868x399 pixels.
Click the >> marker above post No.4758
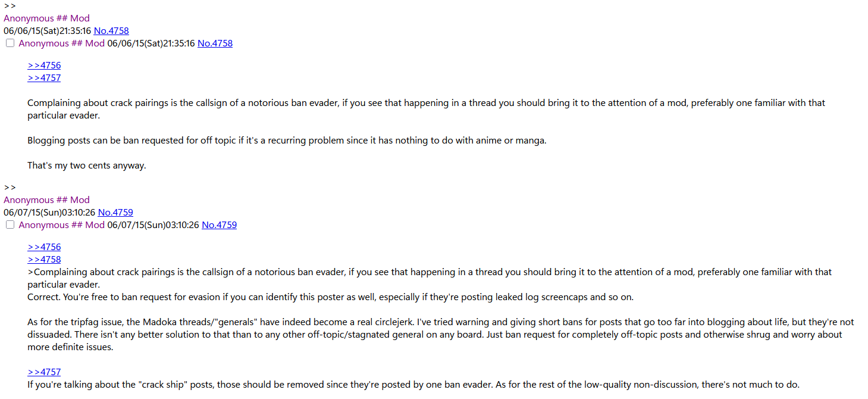(x=10, y=6)
